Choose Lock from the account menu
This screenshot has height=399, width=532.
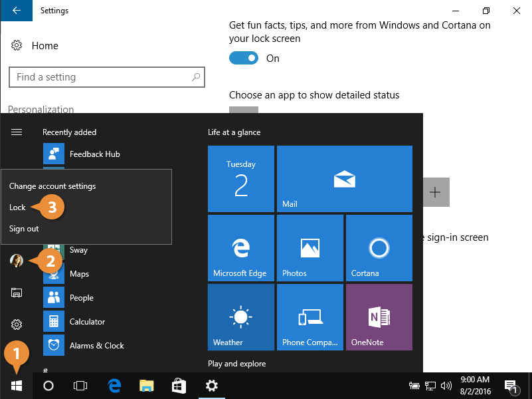pos(17,207)
